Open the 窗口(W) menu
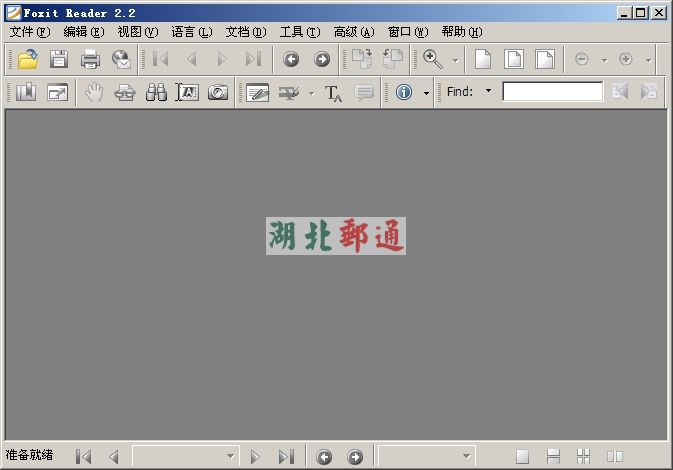 pos(408,32)
